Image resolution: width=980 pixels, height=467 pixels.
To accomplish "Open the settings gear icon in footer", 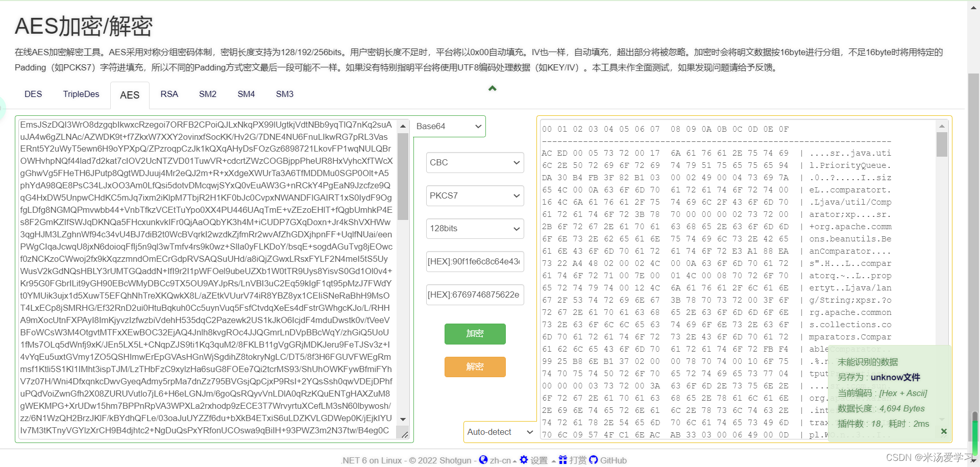I will (x=524, y=460).
